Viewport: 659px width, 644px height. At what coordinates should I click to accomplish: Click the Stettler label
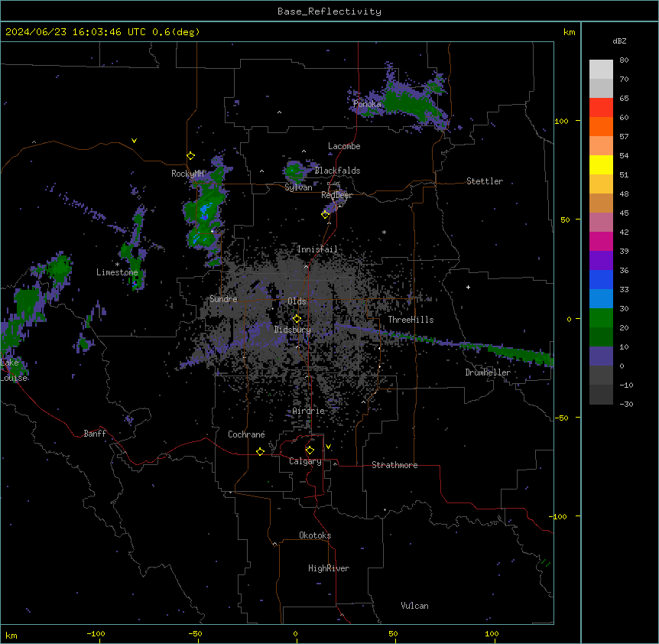click(485, 181)
